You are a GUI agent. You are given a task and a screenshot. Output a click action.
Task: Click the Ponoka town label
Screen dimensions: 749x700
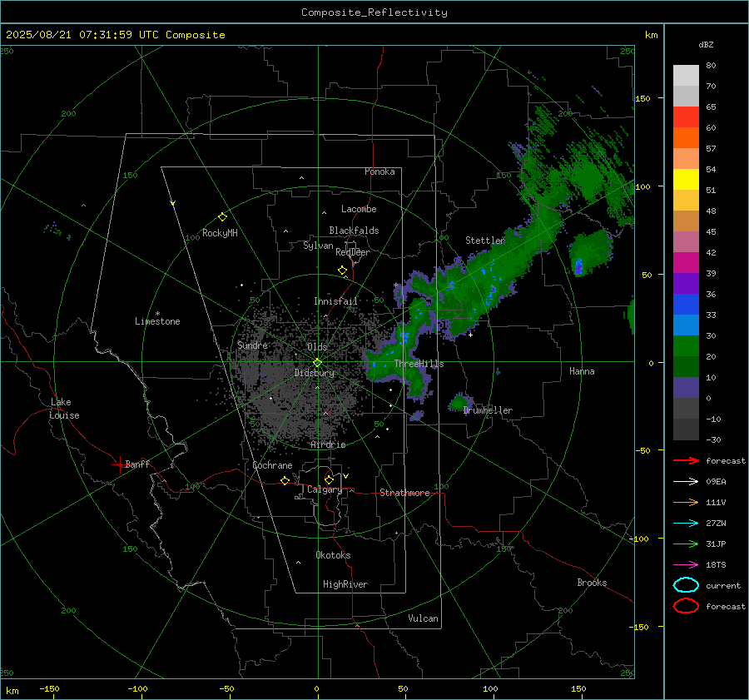coord(379,171)
